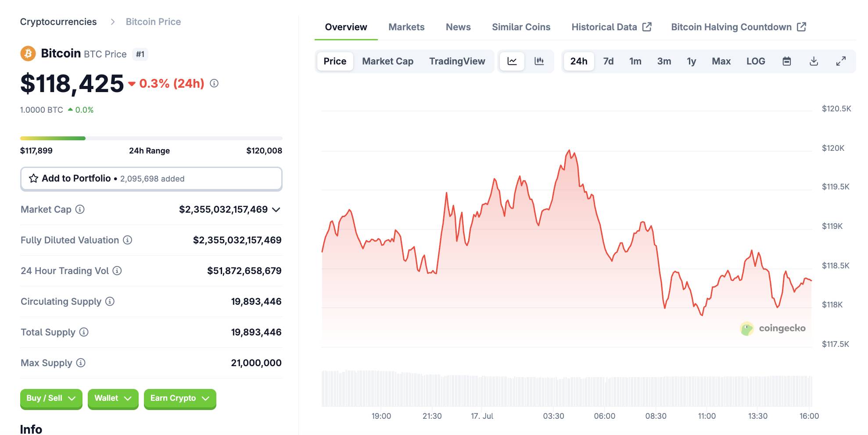Select the Market Cap chart toggle
The width and height of the screenshot is (868, 435).
click(388, 61)
